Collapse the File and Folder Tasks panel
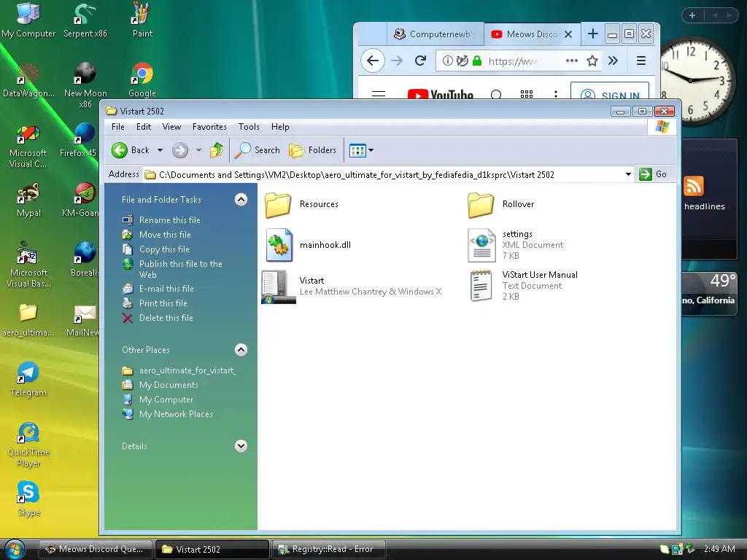Image resolution: width=747 pixels, height=560 pixels. pos(241,200)
